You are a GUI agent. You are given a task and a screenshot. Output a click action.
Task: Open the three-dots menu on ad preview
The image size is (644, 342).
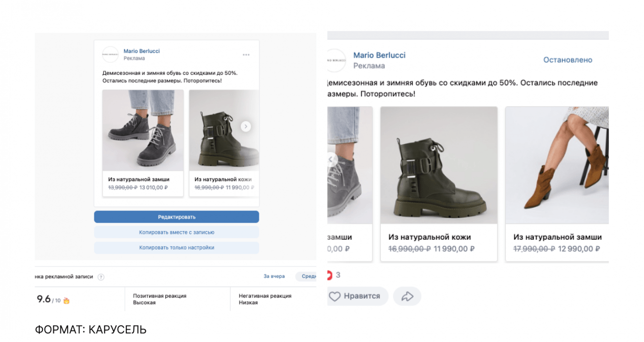[x=246, y=55]
